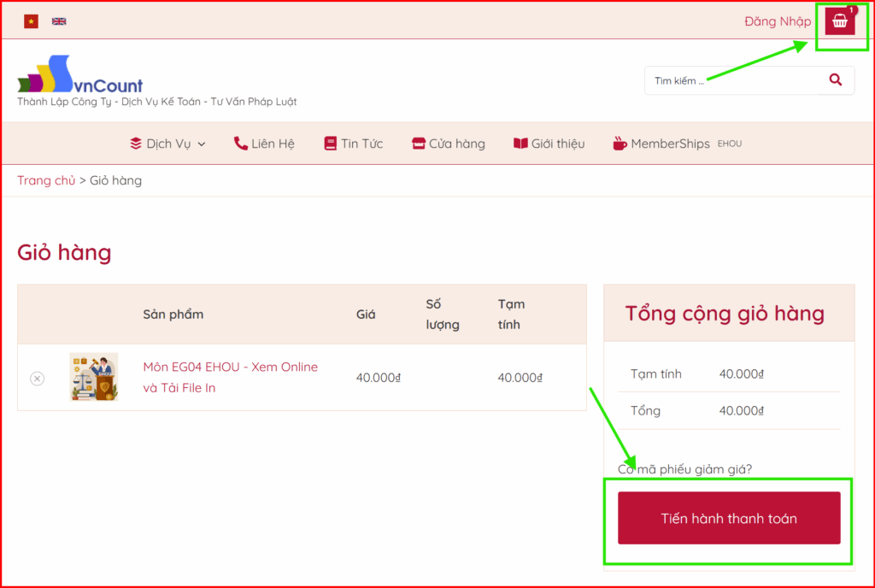
Task: Click Tiến hành thanh toán button
Action: coord(729,518)
